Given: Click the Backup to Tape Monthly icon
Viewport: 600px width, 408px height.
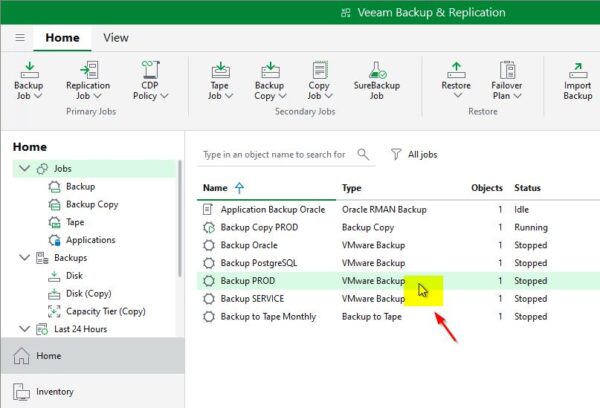Looking at the screenshot, I should click(209, 317).
